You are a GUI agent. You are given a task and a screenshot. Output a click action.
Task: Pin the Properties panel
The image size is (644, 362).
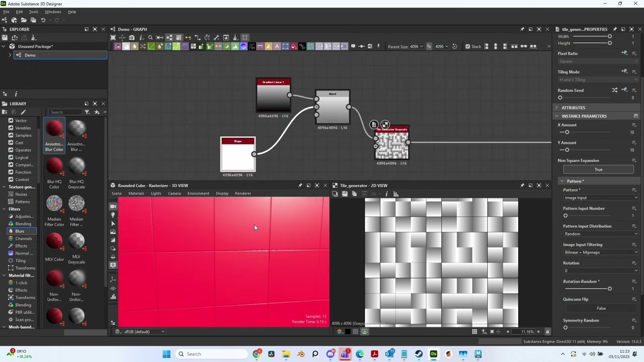click(x=614, y=29)
